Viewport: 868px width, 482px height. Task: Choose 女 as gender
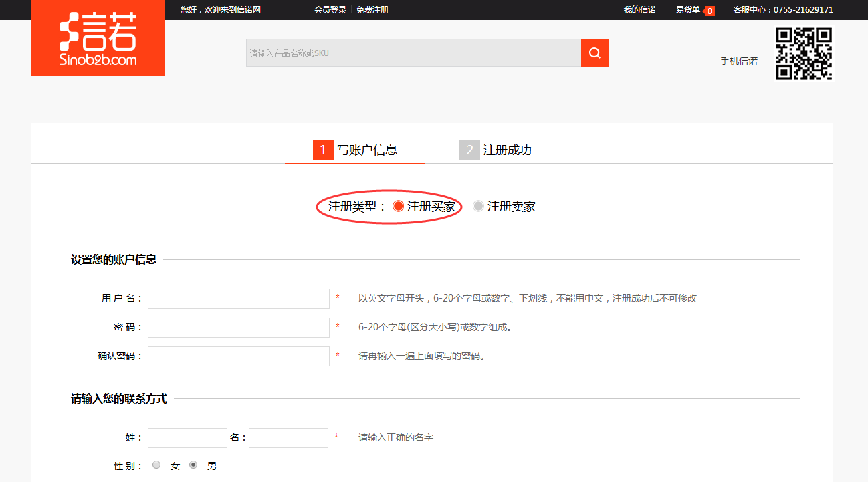click(156, 465)
